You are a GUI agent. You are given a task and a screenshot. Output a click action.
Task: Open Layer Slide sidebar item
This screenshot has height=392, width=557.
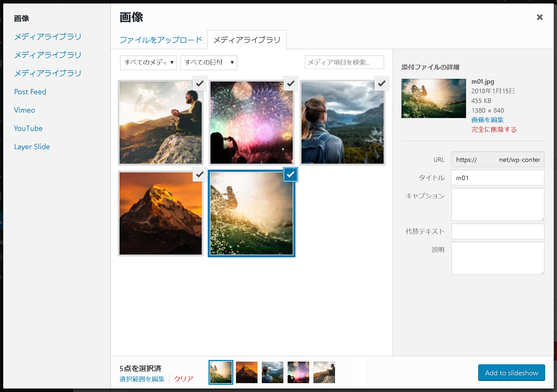tap(32, 147)
